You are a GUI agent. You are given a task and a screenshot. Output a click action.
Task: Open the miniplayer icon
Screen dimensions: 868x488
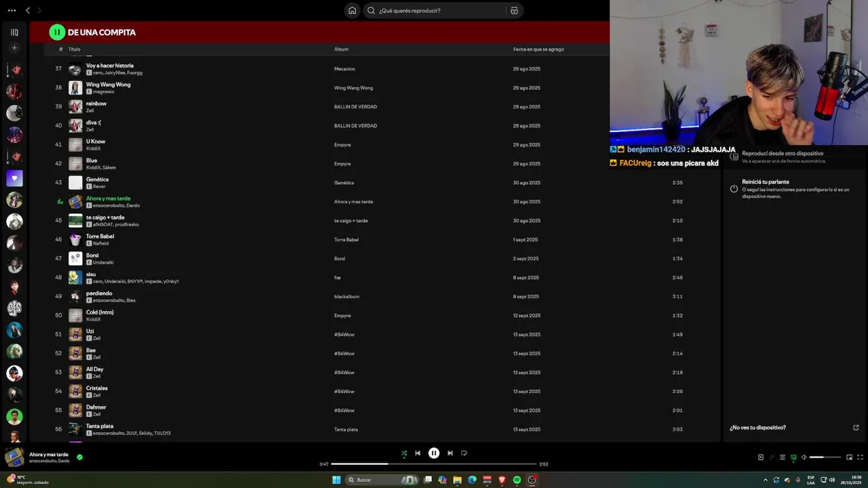point(849,457)
